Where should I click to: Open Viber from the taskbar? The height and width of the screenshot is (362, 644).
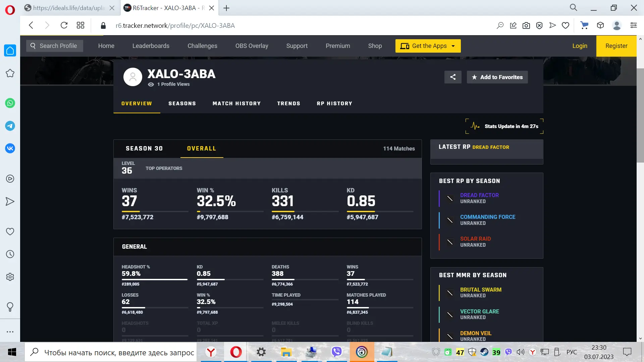coord(336,352)
